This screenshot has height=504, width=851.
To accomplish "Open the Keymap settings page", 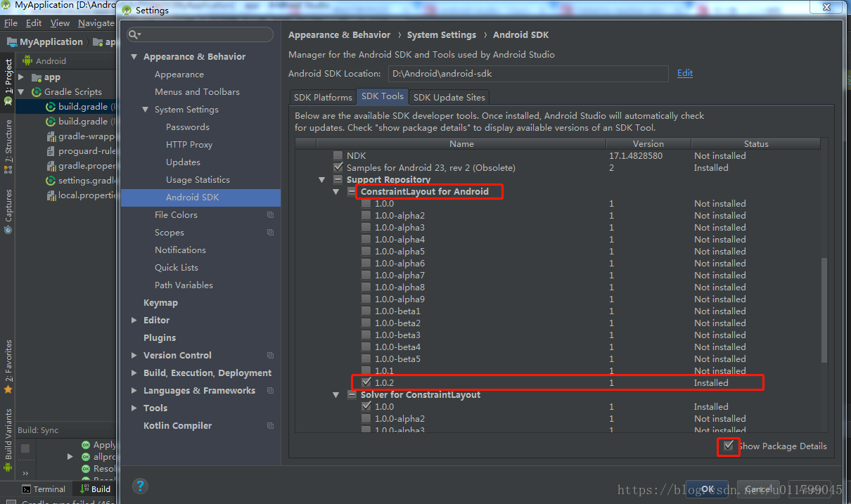I will coord(160,303).
